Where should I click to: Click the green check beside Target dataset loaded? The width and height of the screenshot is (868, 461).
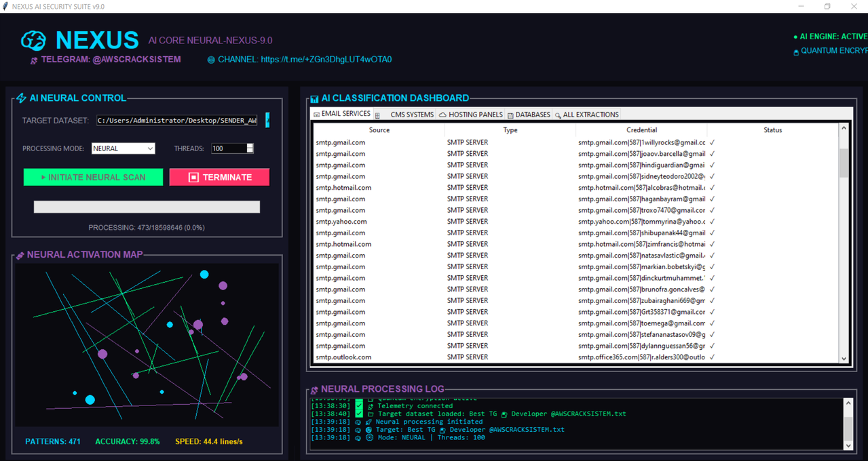click(x=359, y=414)
